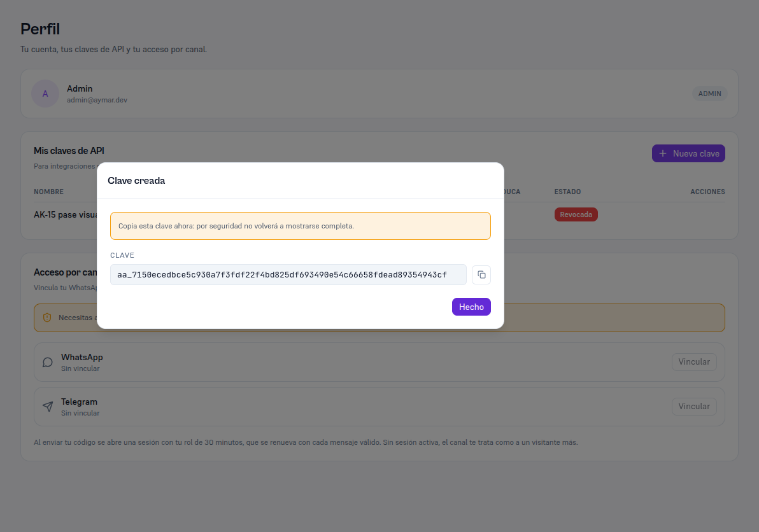This screenshot has width=759, height=532.
Task: Click the Admin avatar circle with letter A
Action: (45, 94)
